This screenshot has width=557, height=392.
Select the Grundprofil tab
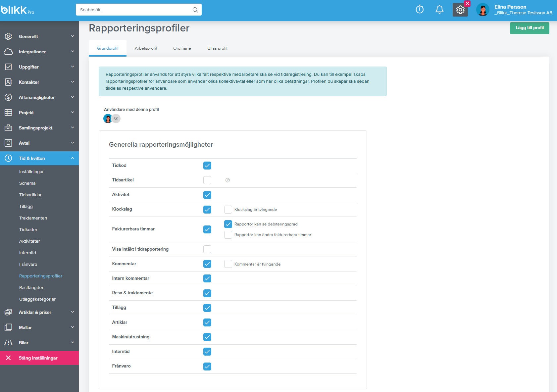(x=108, y=48)
